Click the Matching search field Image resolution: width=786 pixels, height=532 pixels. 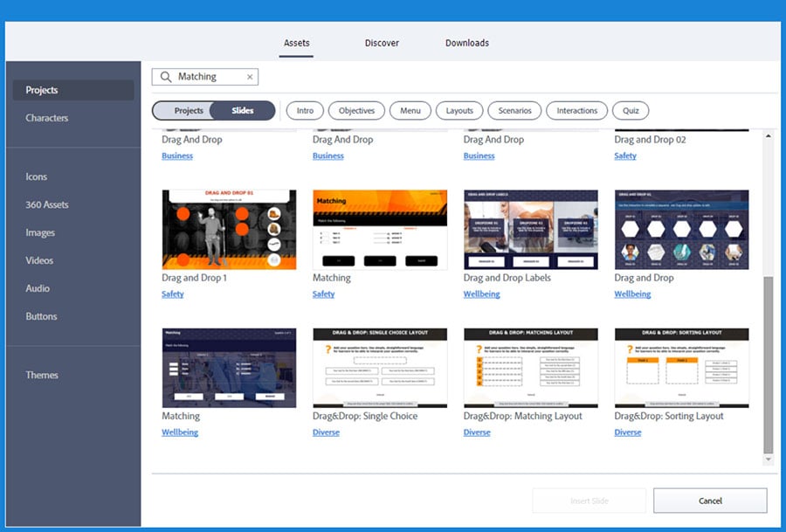click(x=205, y=77)
